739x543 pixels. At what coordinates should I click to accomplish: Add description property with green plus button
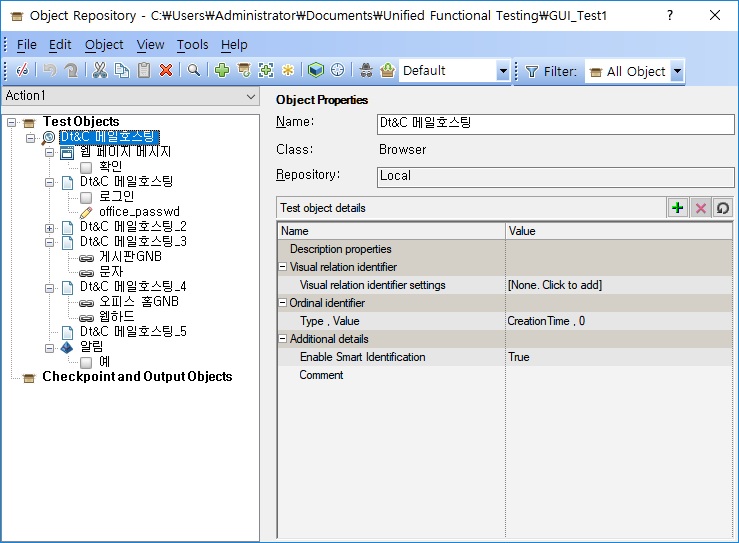click(678, 207)
